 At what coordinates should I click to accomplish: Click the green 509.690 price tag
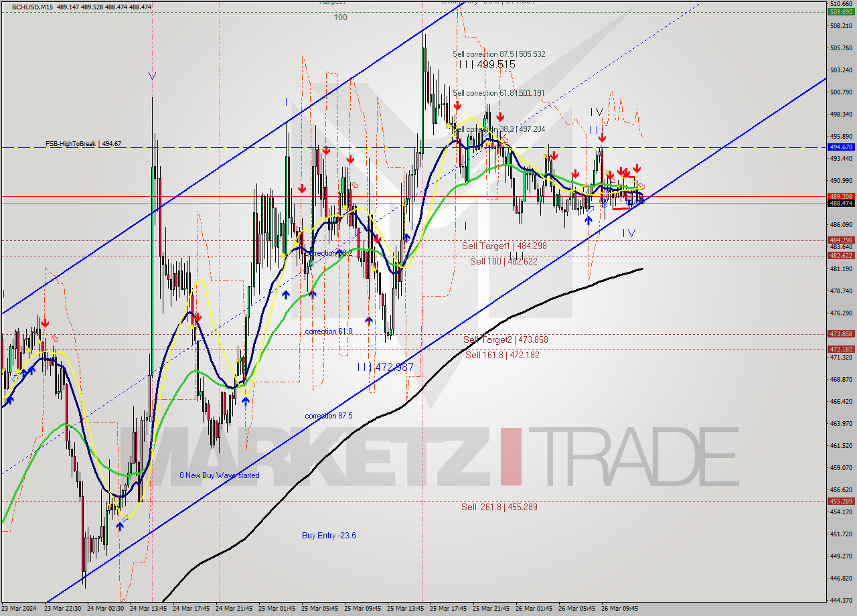tap(841, 11)
